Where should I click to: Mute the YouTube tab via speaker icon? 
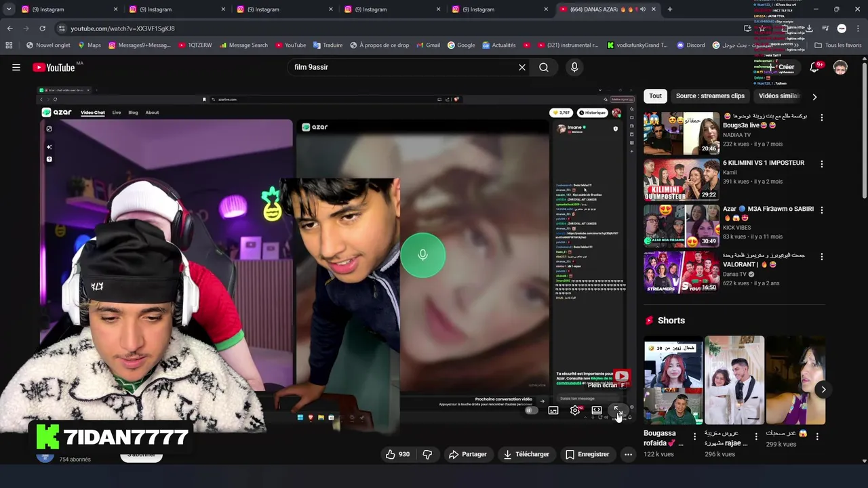point(642,9)
